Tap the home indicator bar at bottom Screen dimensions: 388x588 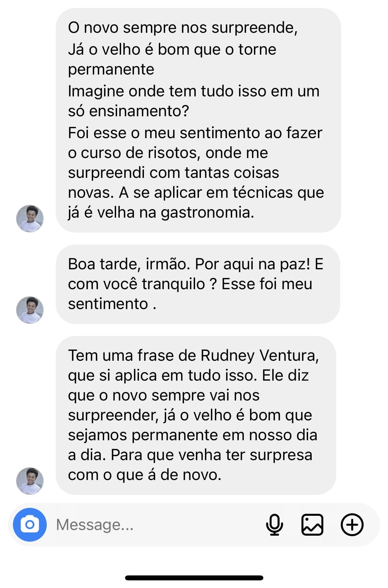(194, 578)
